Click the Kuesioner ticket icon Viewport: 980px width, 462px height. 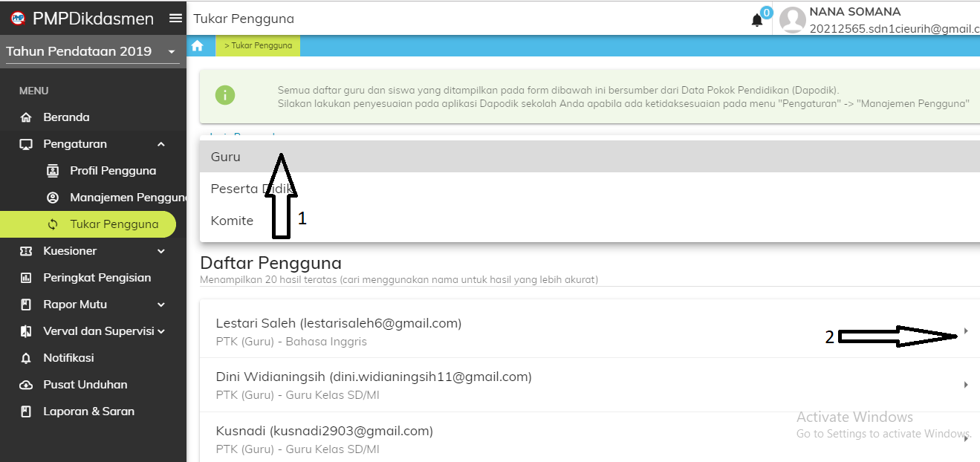[x=26, y=251]
